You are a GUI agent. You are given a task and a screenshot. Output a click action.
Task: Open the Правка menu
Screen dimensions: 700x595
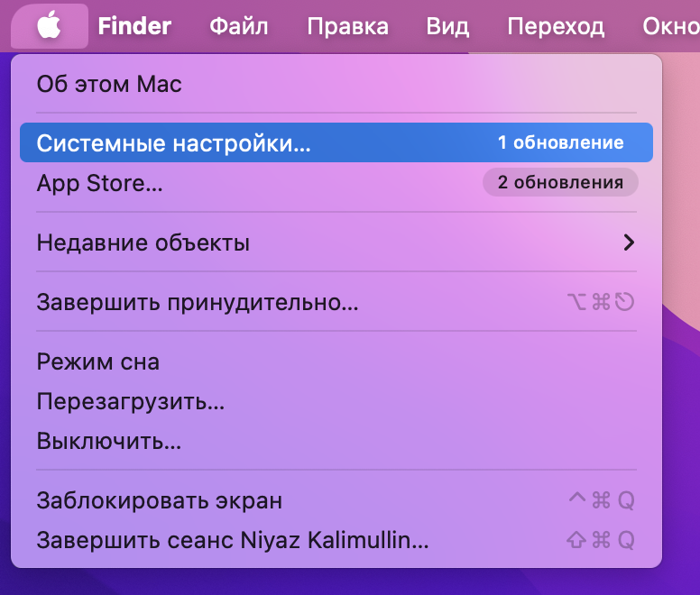point(348,26)
